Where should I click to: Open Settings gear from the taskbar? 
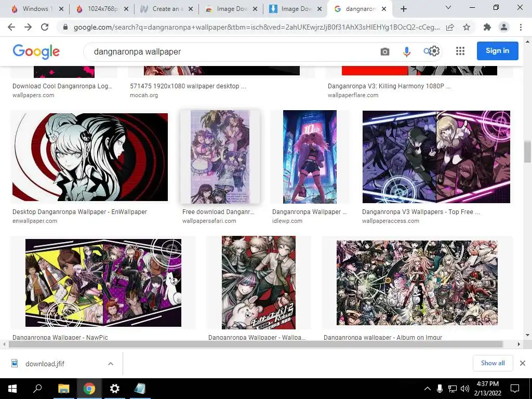(115, 389)
